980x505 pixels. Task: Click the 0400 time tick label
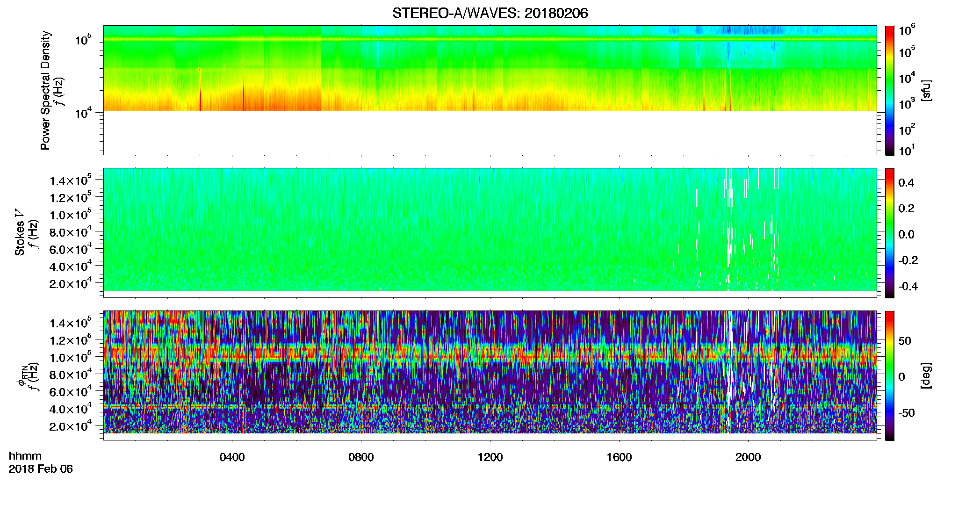tap(232, 457)
